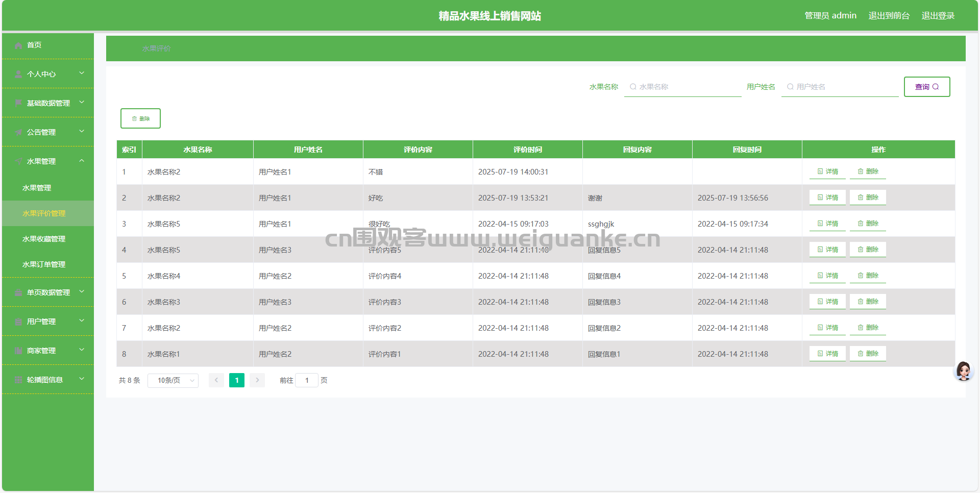Select 水果订单管理 menu item
Viewport: 980px width, 493px height.
[x=44, y=264]
